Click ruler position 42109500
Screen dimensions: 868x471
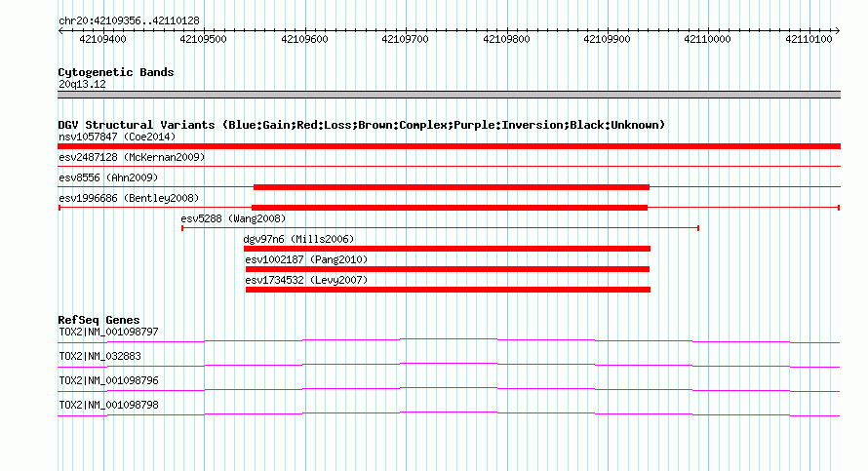203,39
